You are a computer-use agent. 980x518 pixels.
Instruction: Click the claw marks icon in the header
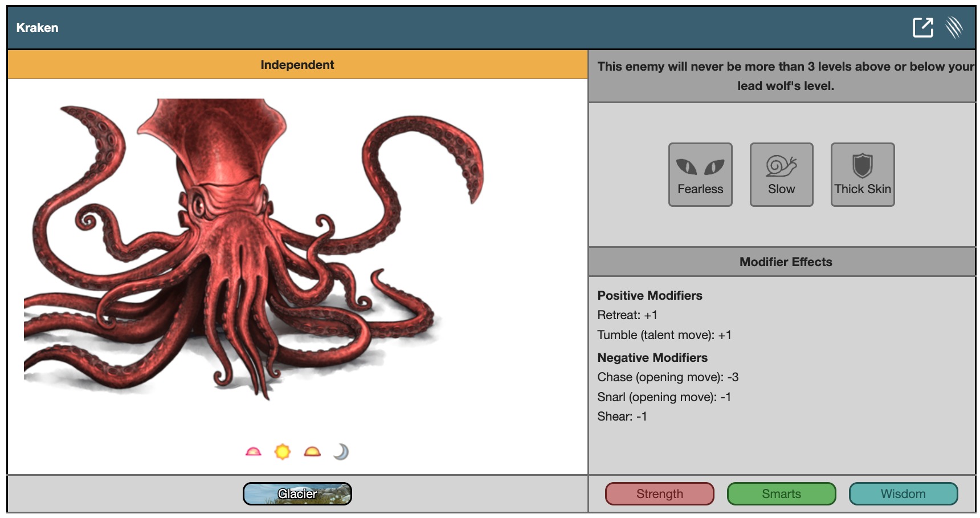[x=954, y=27]
